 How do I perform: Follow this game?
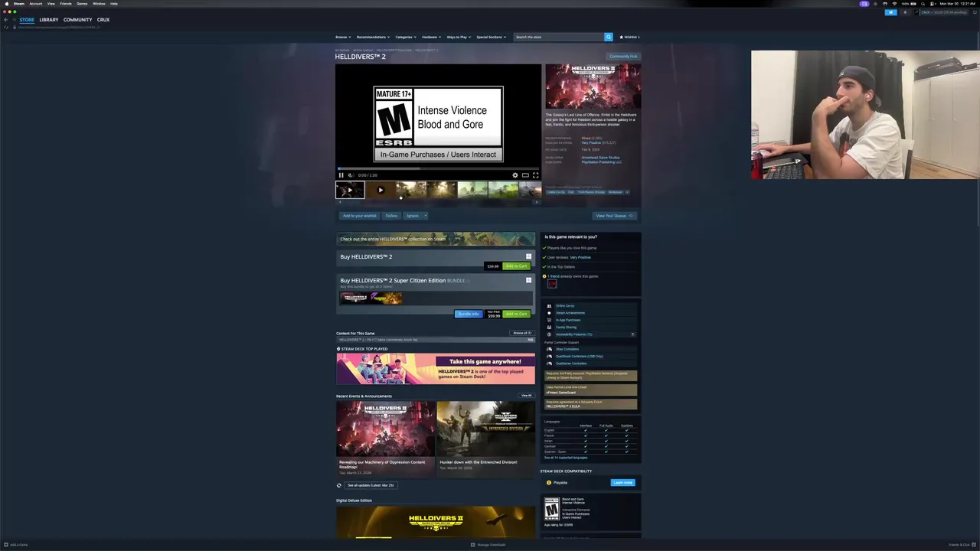coord(391,216)
